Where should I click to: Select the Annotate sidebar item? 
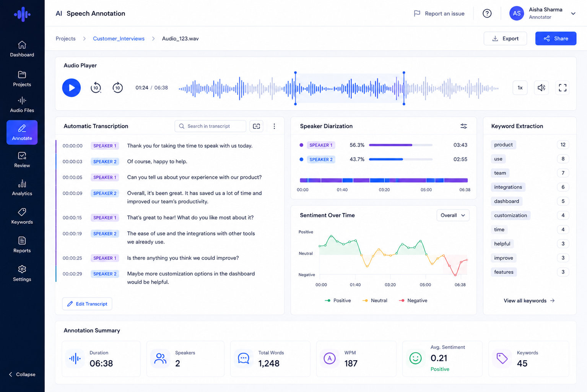[x=22, y=132]
